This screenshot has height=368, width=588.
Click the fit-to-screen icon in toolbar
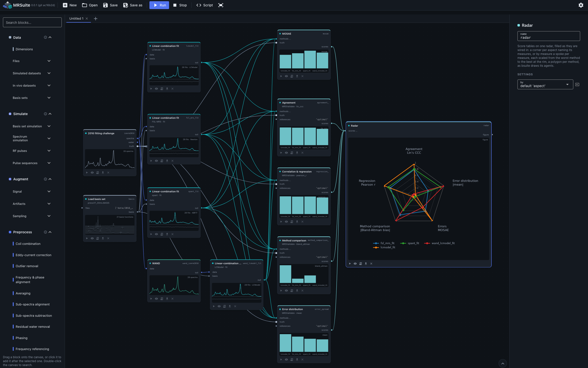coord(221,5)
